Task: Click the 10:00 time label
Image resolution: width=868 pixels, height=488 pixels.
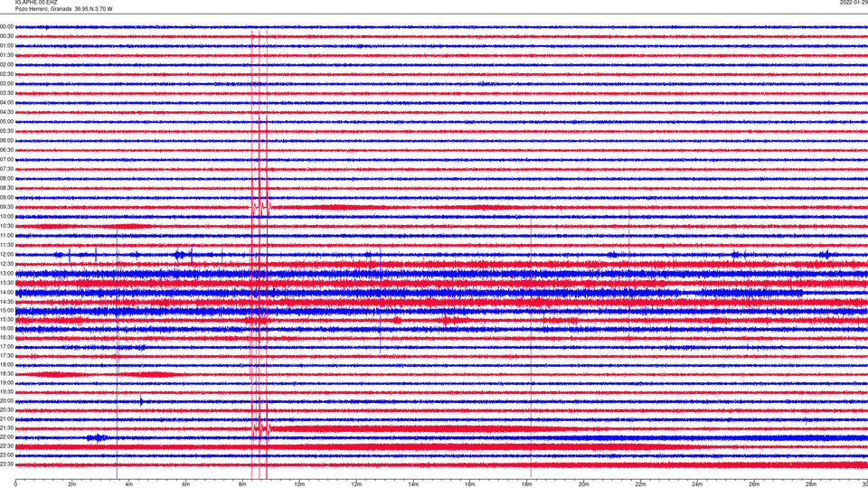Action: 7,216
